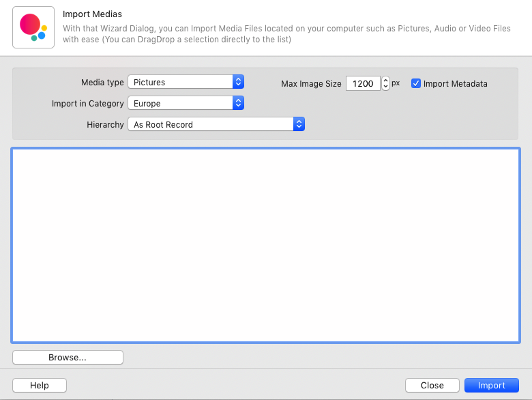532x400 pixels.
Task: Close the Import Medias dialog
Action: [432, 385]
